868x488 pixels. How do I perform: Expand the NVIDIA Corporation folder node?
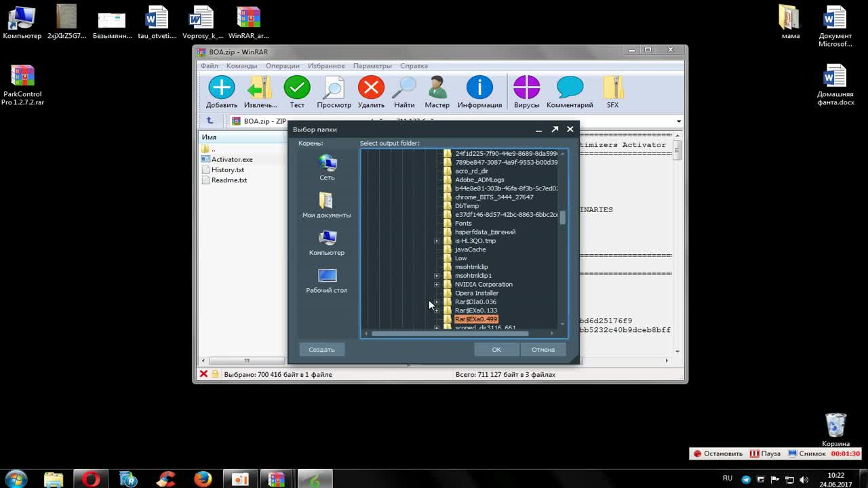(x=437, y=285)
